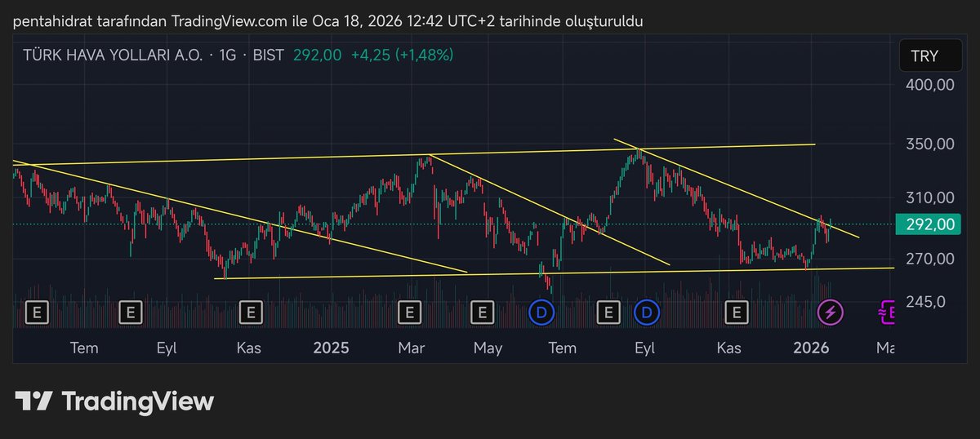The image size is (980, 439).
Task: Click the Kas label just before 2026
Action: pyautogui.click(x=729, y=348)
